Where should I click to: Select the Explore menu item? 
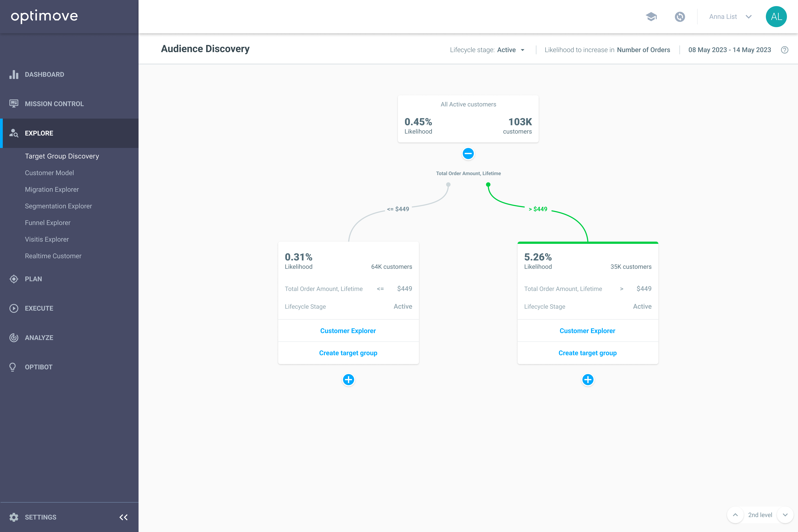69,133
